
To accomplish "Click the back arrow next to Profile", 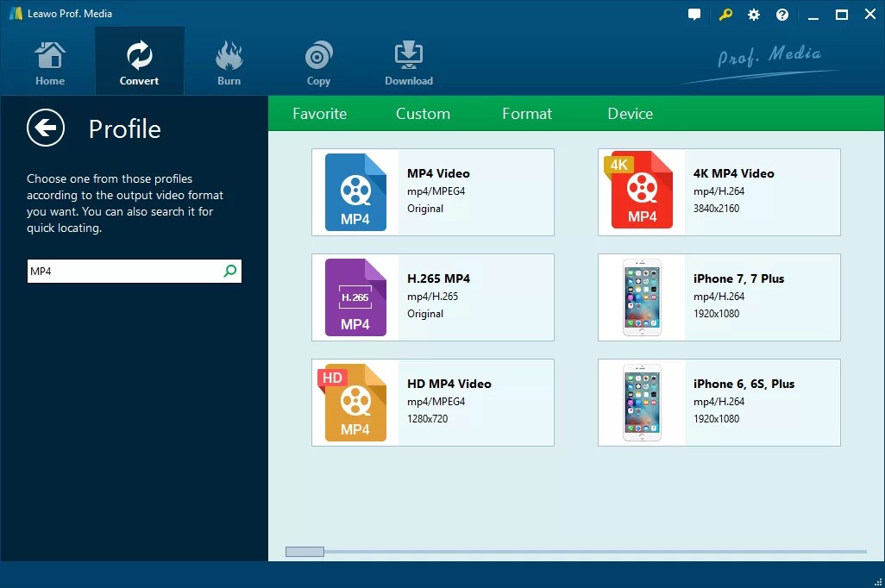I will 46,128.
